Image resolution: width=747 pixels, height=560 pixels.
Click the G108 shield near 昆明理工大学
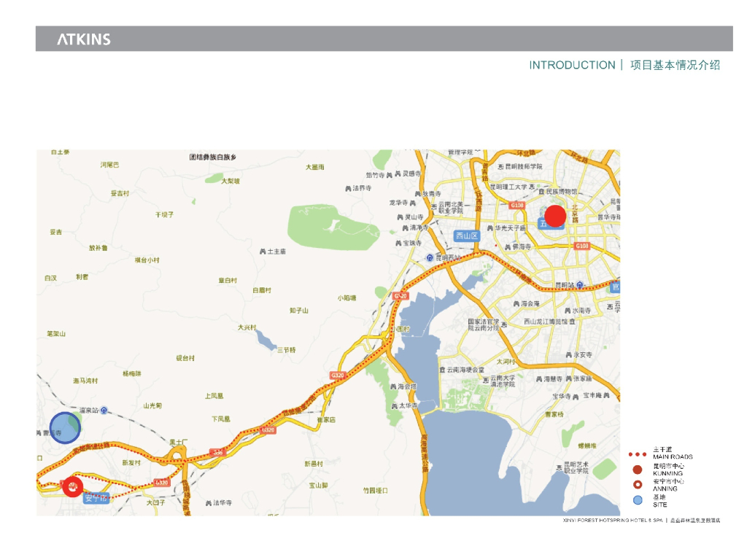click(517, 205)
